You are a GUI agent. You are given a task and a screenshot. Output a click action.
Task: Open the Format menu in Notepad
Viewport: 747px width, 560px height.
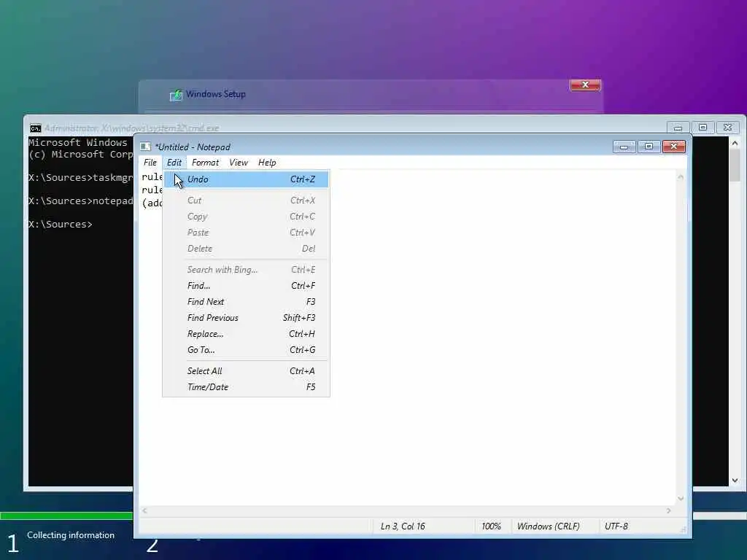click(205, 163)
